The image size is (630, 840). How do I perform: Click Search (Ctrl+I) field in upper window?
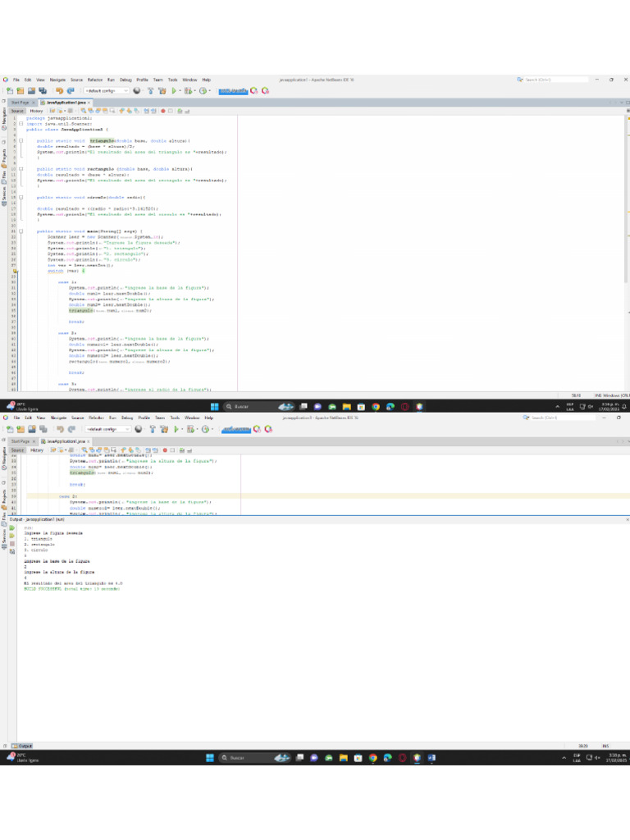click(x=548, y=80)
